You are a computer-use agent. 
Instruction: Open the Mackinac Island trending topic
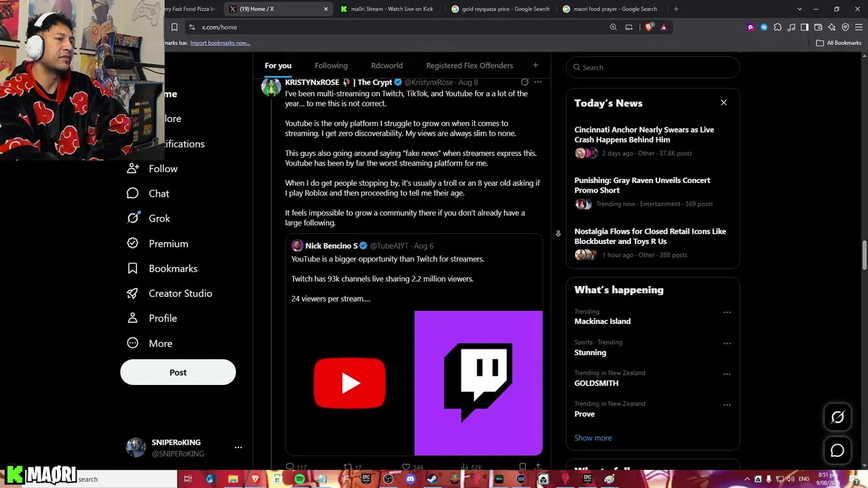coord(602,321)
